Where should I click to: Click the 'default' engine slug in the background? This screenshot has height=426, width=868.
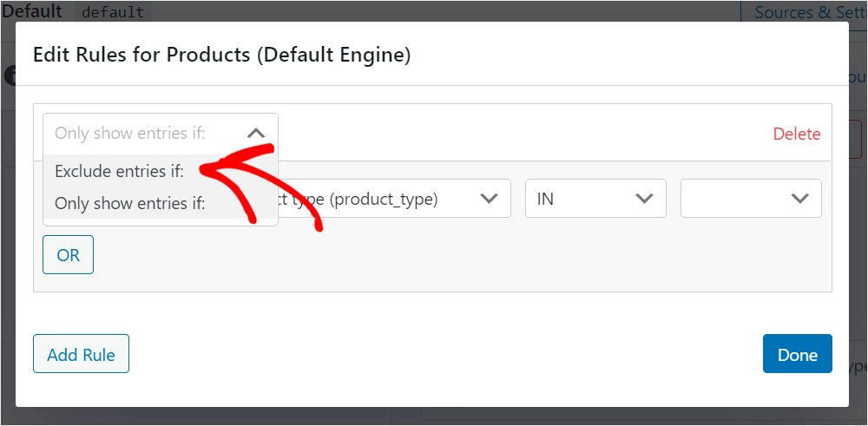click(113, 12)
